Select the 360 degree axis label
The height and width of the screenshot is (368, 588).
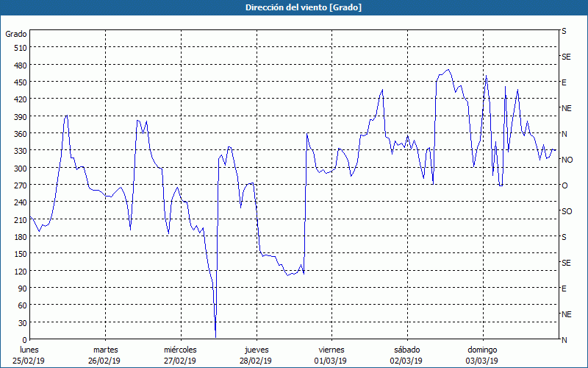click(21, 134)
